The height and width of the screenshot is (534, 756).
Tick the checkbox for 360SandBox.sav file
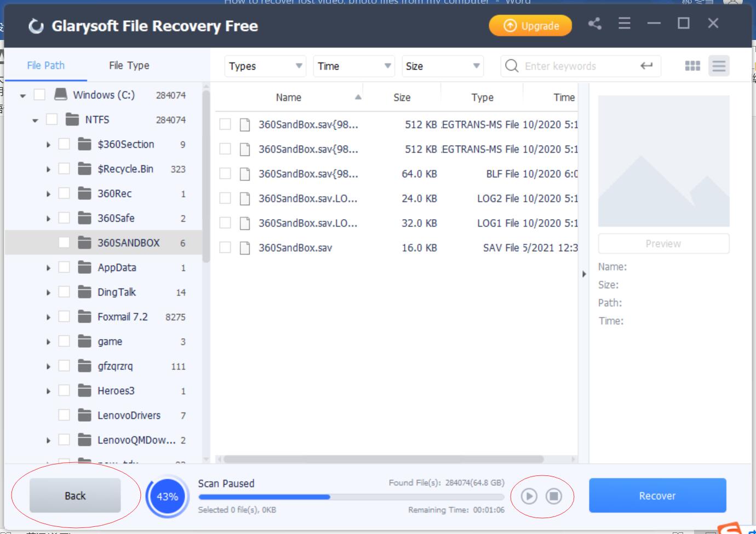[225, 248]
